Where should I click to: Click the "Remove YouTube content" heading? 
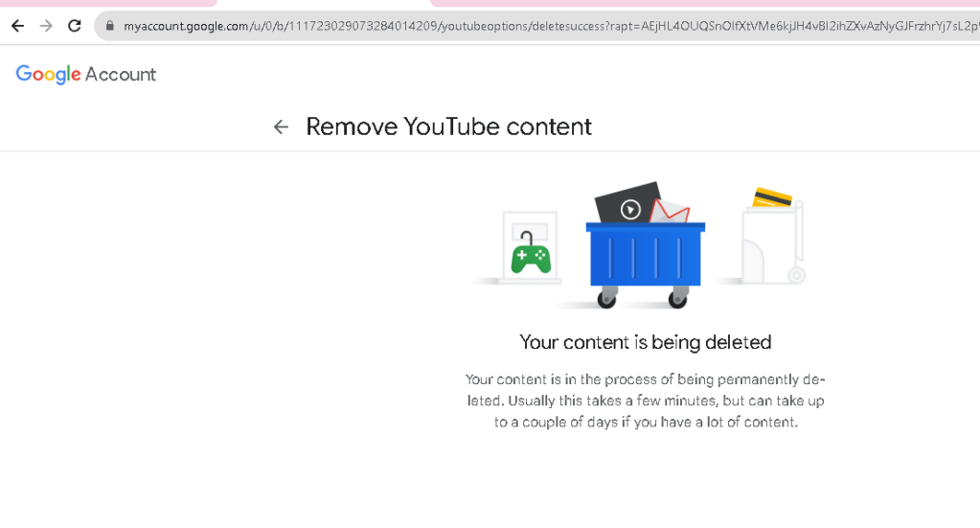tap(448, 126)
